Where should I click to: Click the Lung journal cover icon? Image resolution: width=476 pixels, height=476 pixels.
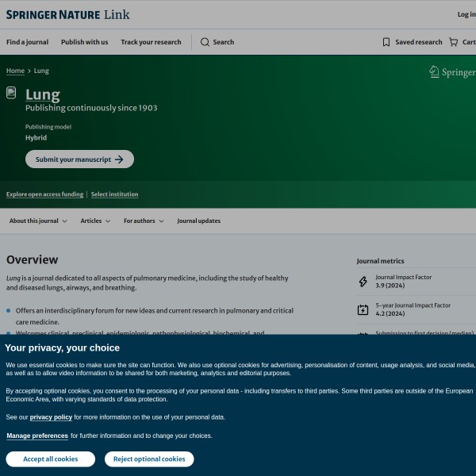point(11,93)
